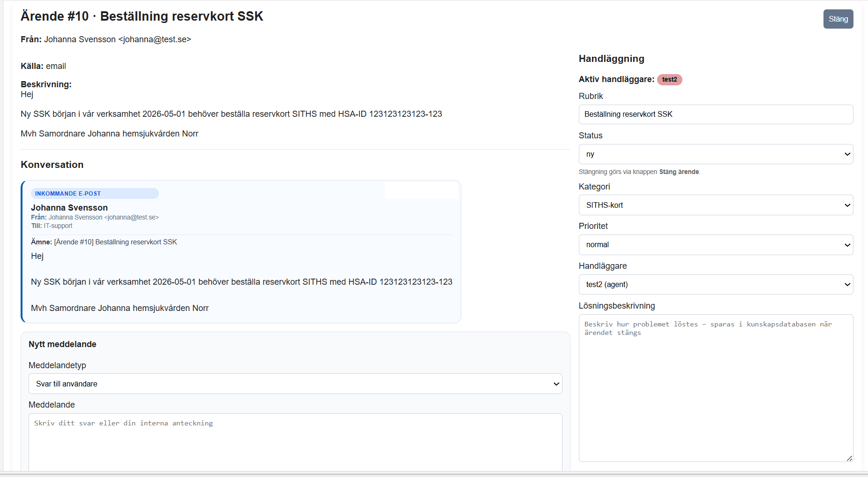
Task: Click the Nytt meddelande heading
Action: [x=62, y=344]
